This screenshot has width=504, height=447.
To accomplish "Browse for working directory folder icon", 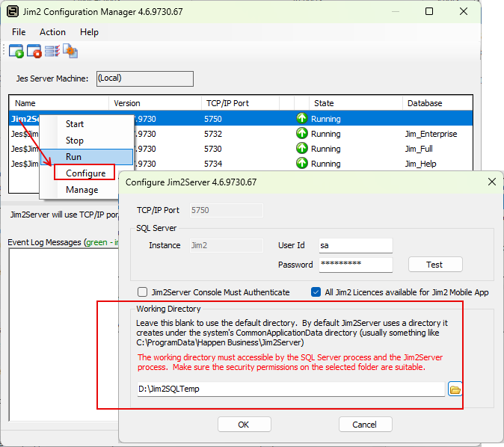I will click(455, 389).
